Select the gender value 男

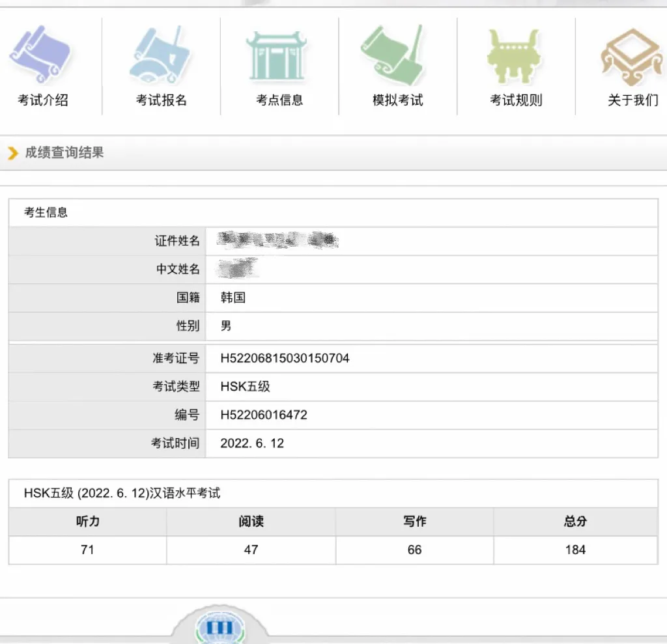pyautogui.click(x=226, y=326)
